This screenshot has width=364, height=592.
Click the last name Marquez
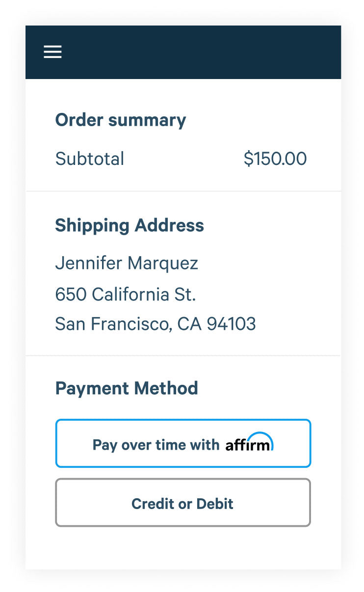click(162, 264)
